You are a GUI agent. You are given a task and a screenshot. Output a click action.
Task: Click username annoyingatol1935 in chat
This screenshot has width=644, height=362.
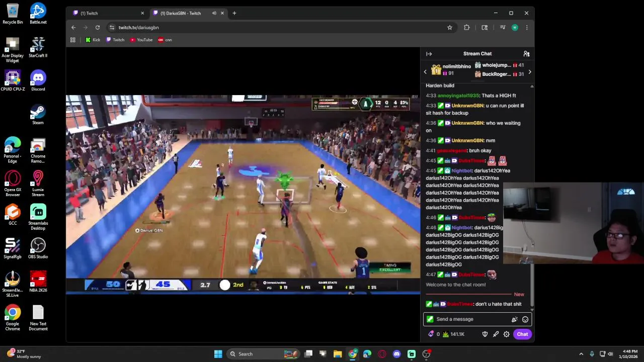[x=458, y=96]
